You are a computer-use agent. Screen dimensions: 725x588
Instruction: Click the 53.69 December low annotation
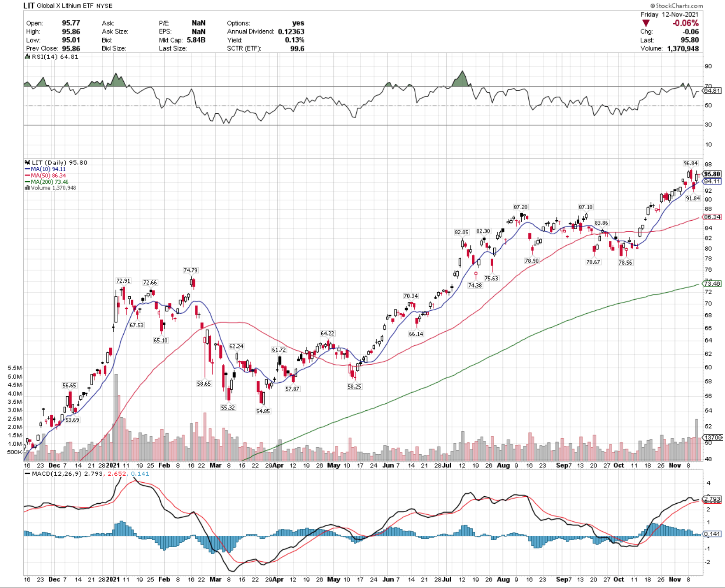pyautogui.click(x=72, y=420)
